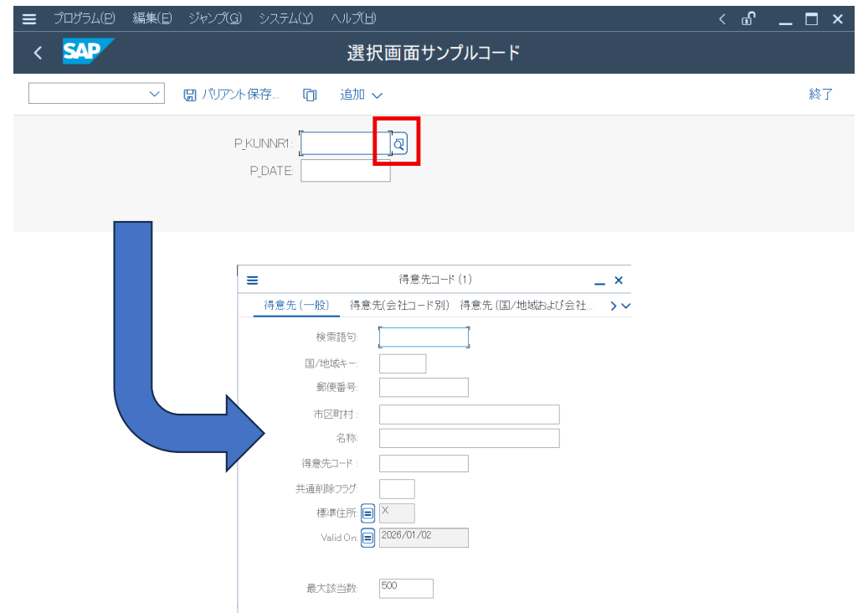
Task: Click the P_KUNNR1 label
Action: pyautogui.click(x=264, y=144)
